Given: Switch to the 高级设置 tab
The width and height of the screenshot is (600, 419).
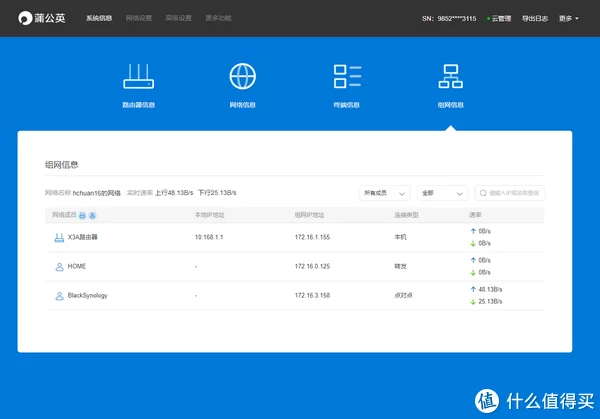Looking at the screenshot, I should click(x=178, y=18).
